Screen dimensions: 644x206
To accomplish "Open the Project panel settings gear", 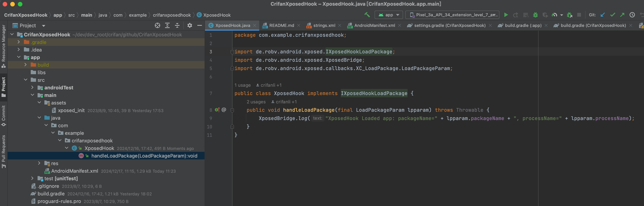I will coord(190,25).
